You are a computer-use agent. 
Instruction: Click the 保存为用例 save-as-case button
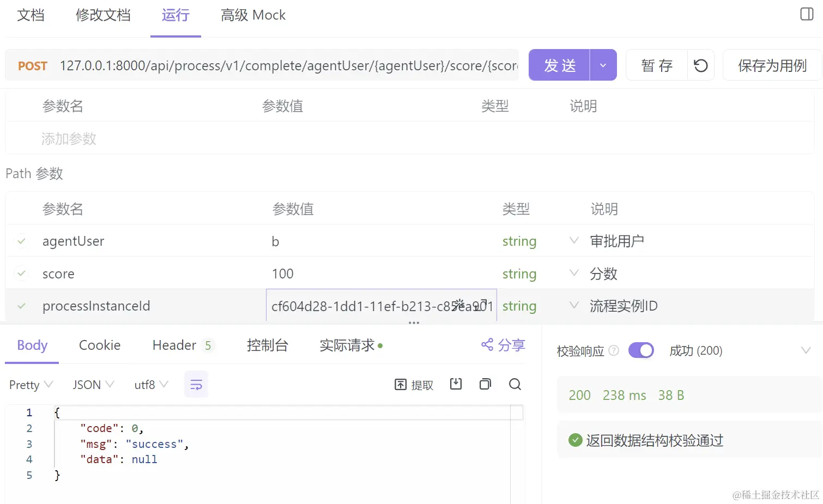click(772, 65)
